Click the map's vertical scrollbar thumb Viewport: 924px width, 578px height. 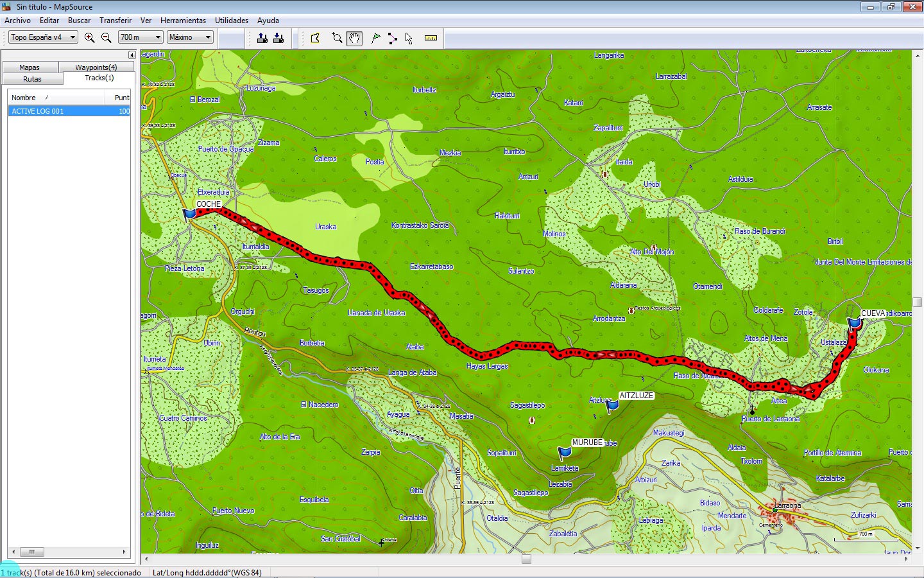[917, 302]
